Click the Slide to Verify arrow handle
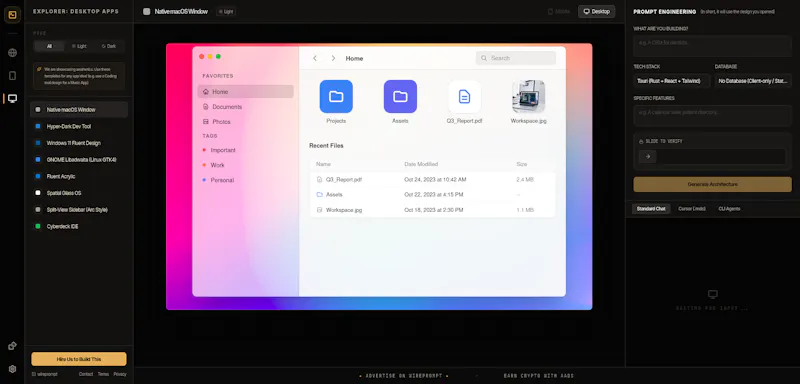This screenshot has width=800, height=384. click(x=647, y=157)
